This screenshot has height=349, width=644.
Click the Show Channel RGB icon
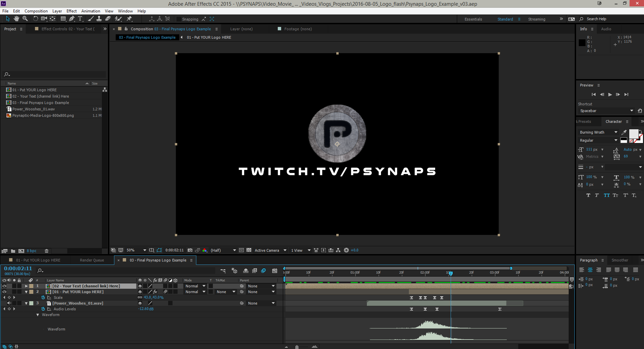click(x=204, y=250)
